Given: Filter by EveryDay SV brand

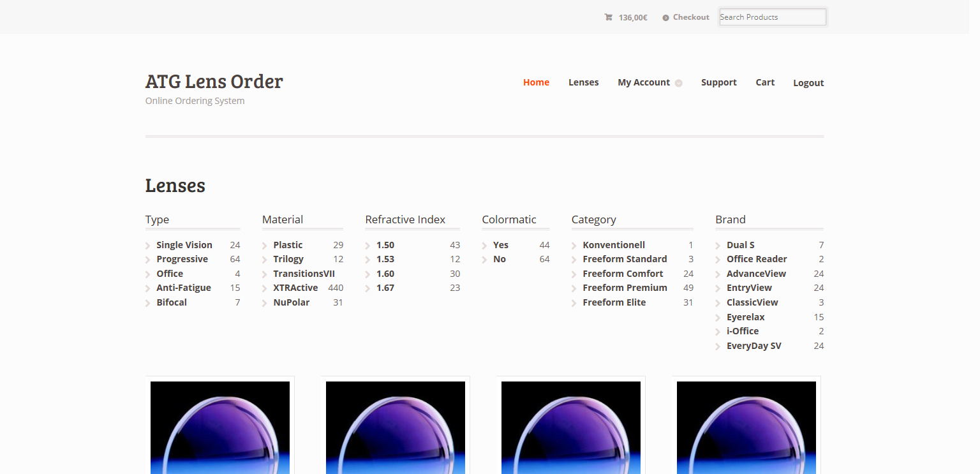Looking at the screenshot, I should (754, 346).
